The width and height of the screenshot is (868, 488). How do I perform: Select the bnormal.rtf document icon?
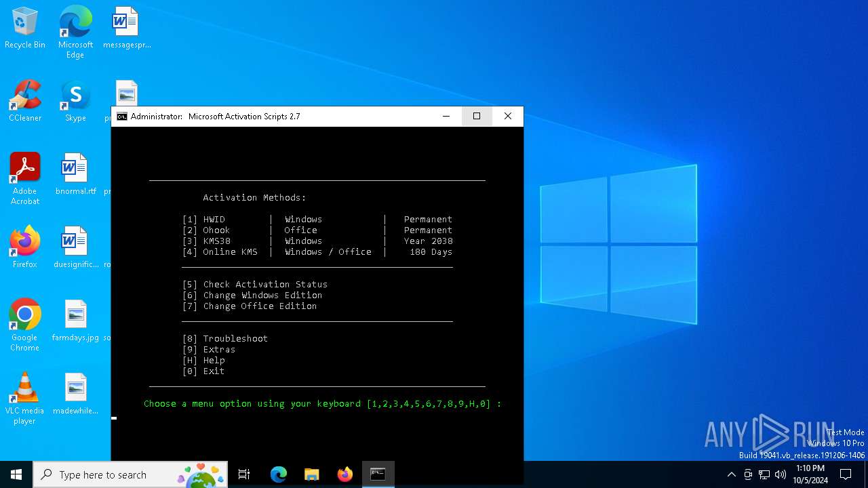pos(75,175)
